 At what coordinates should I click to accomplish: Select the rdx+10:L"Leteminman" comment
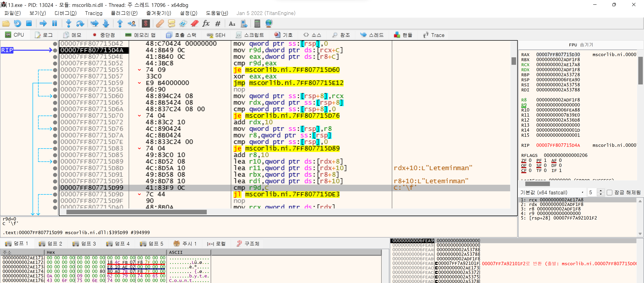pos(433,168)
